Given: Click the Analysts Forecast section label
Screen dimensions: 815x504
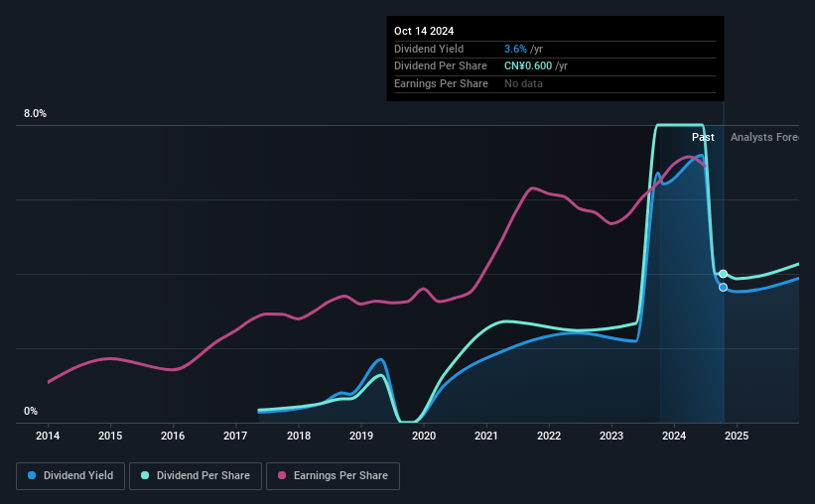Looking at the screenshot, I should click(x=764, y=137).
